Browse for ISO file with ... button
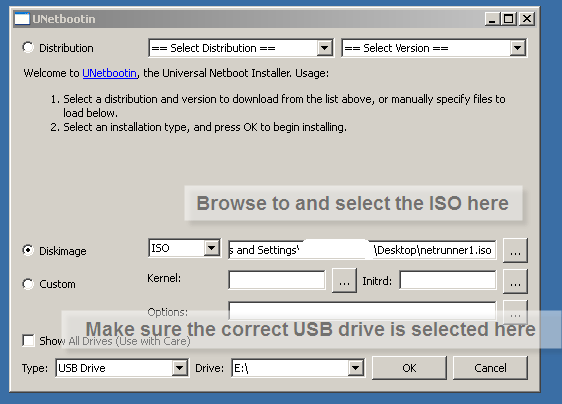Viewport: 562px width, 404px height. pos(515,250)
